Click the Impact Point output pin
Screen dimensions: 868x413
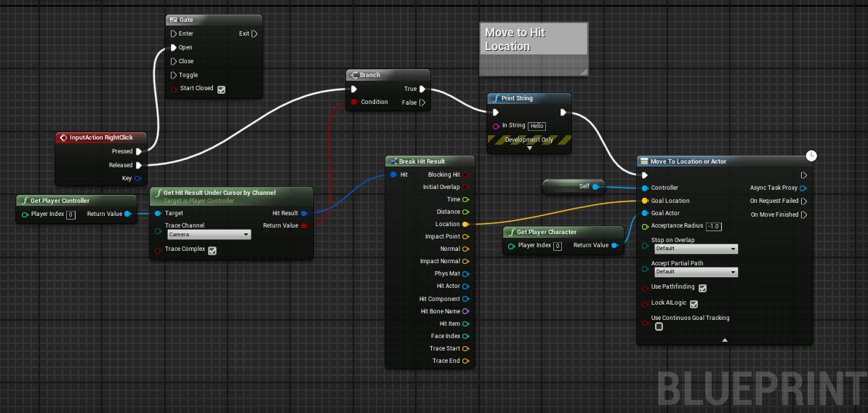(x=465, y=236)
